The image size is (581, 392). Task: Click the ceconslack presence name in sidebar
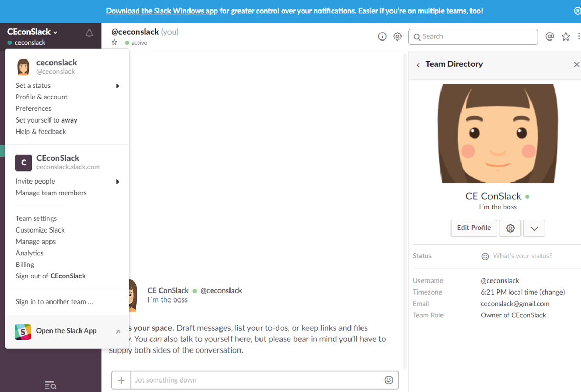pyautogui.click(x=30, y=43)
